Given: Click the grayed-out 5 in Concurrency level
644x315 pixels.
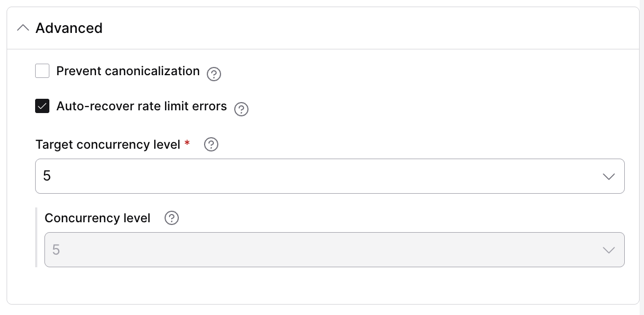Looking at the screenshot, I should [57, 250].
